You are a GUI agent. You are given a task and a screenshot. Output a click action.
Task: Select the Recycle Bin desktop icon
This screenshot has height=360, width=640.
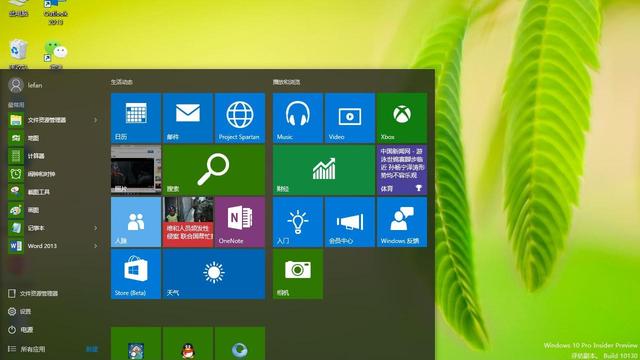pyautogui.click(x=18, y=53)
